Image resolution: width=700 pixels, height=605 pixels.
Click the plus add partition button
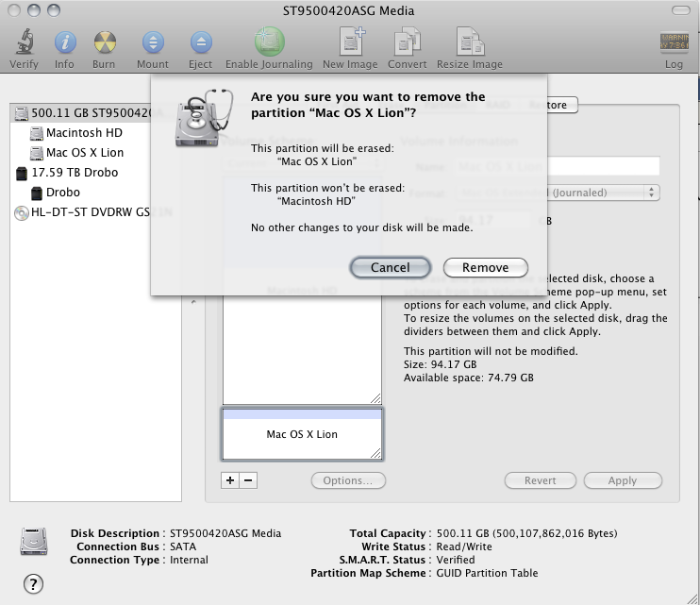click(x=230, y=480)
